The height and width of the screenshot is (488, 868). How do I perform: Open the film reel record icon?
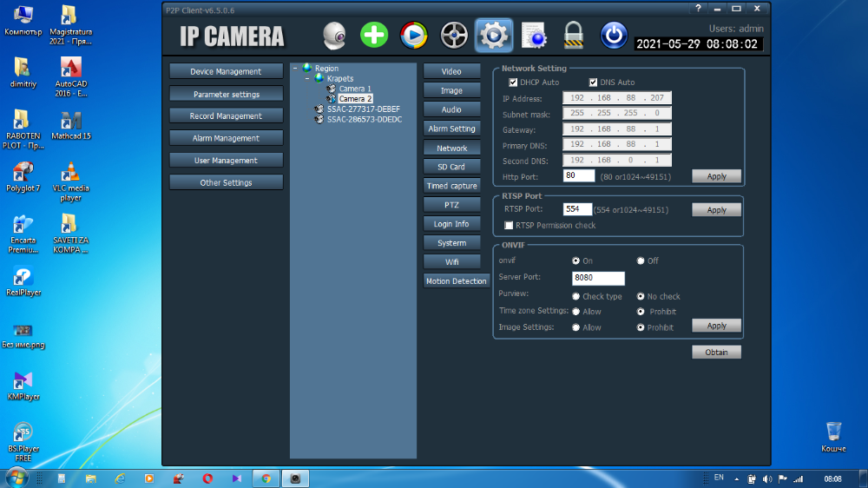(x=454, y=36)
